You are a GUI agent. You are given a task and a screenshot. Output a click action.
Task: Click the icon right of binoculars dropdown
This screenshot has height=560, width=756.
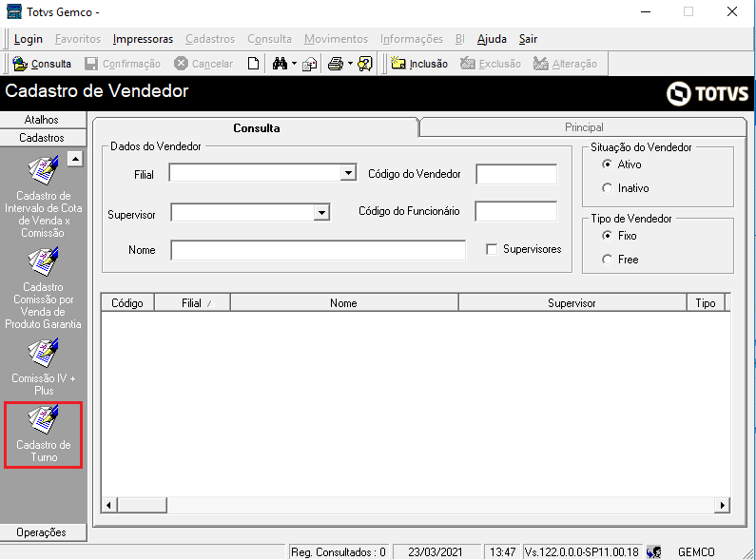309,64
